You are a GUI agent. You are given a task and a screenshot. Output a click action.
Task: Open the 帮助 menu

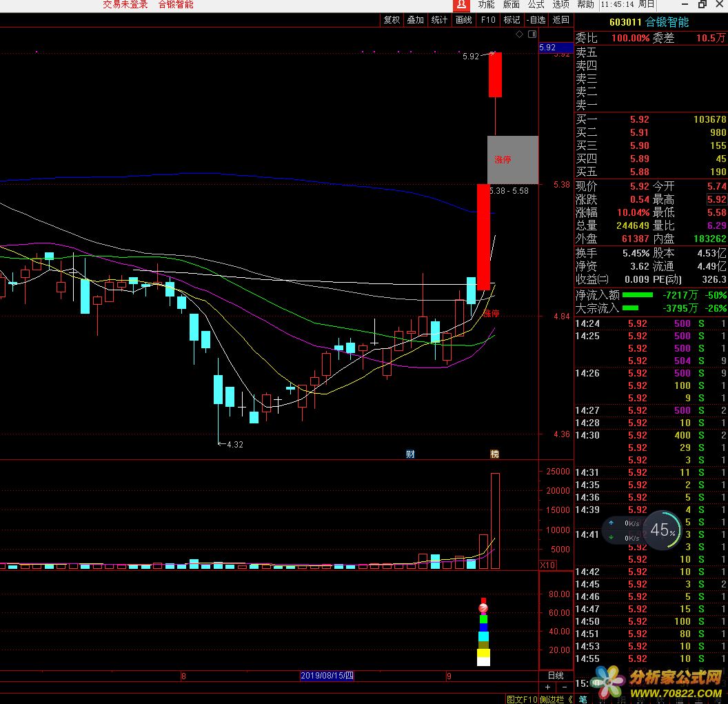585,5
